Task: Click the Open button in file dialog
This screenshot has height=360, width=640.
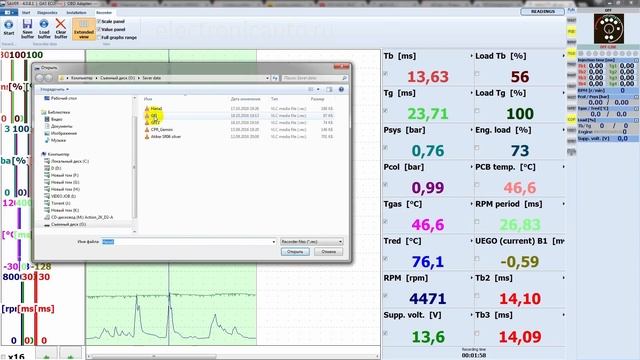Action: [295, 252]
